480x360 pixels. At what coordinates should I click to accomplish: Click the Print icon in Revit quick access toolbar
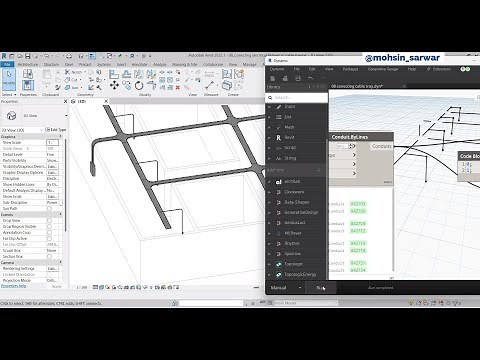(69, 56)
